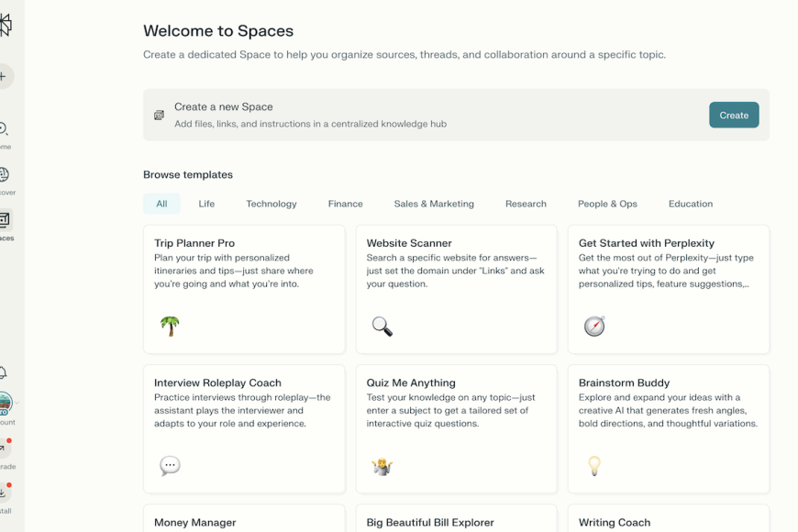
Task: Click the Install download icon in the sidebar
Action: (4, 492)
